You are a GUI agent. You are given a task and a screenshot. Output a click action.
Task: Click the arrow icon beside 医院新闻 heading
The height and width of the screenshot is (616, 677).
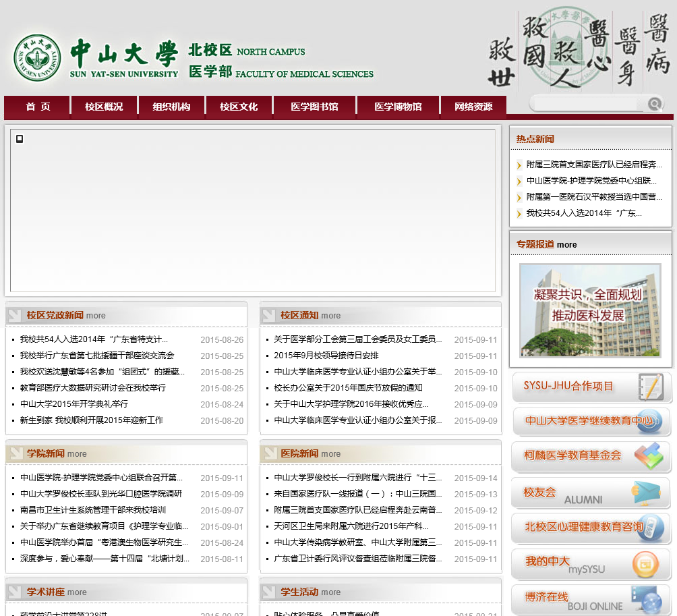pyautogui.click(x=270, y=453)
